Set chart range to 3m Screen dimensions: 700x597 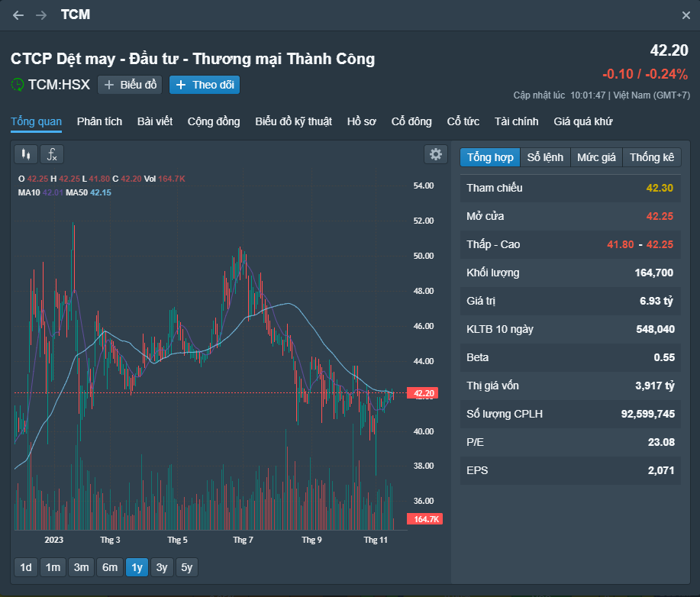pyautogui.click(x=81, y=567)
